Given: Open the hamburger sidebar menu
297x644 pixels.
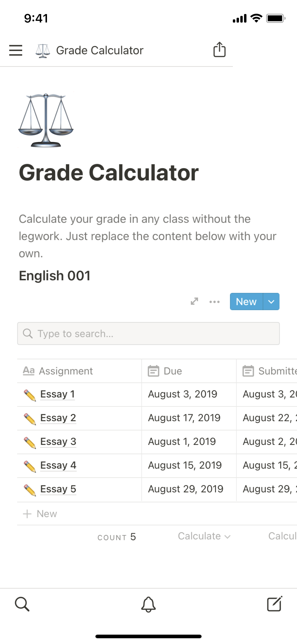Looking at the screenshot, I should click(16, 50).
